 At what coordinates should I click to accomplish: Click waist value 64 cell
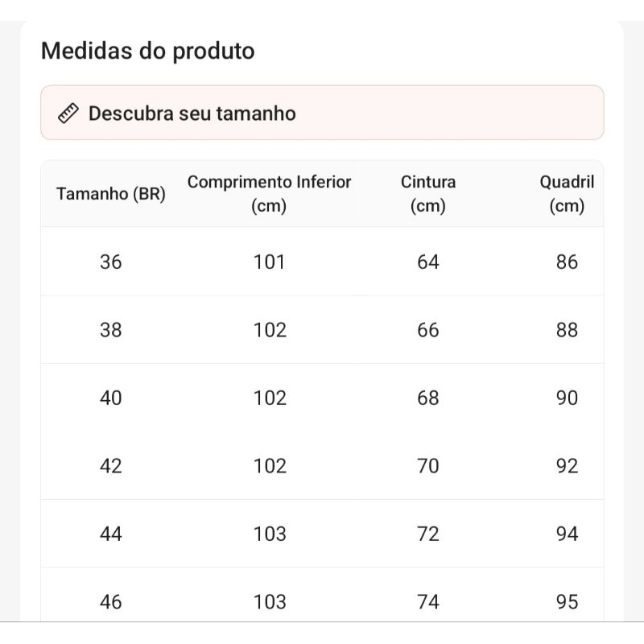(428, 262)
